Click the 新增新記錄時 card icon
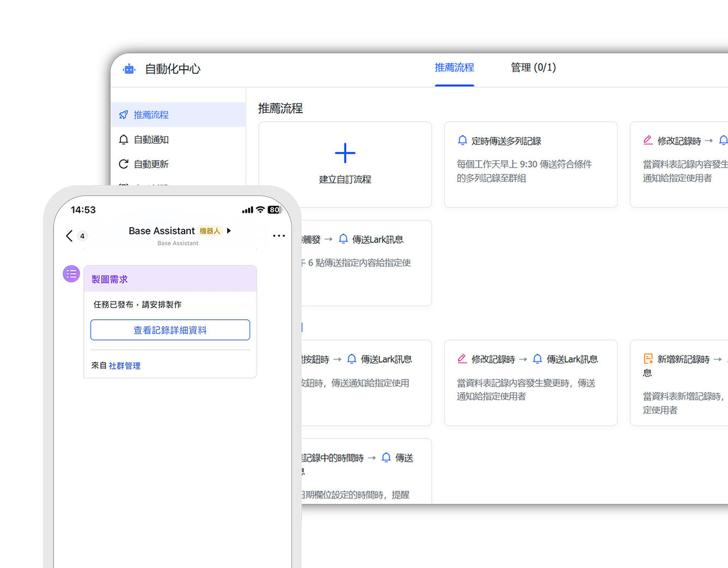This screenshot has width=728, height=568. point(648,359)
